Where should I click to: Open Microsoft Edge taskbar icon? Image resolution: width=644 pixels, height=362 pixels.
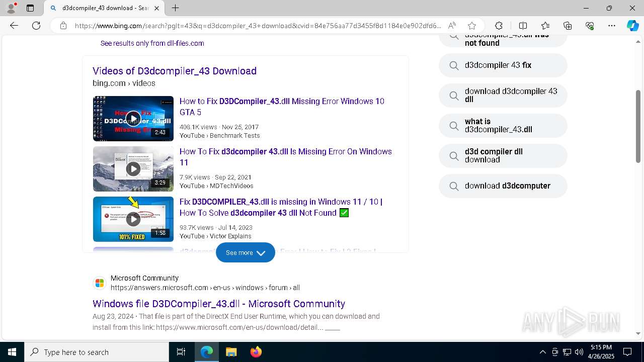tap(207, 352)
